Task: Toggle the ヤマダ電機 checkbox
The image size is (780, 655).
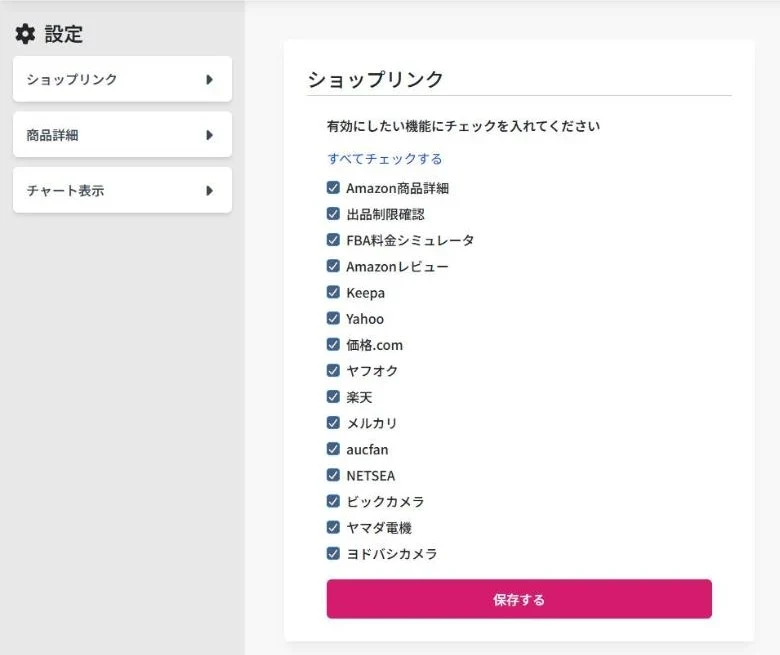Action: (333, 527)
